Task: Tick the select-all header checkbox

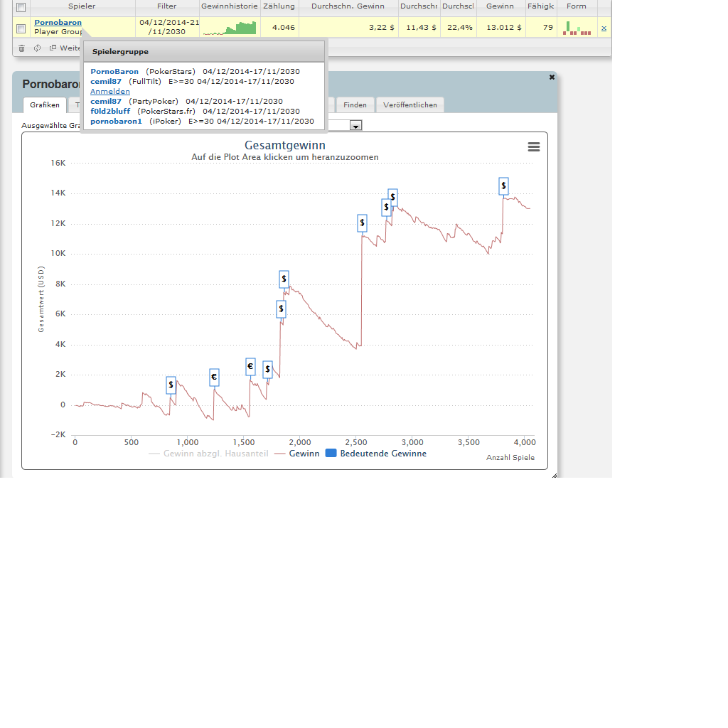Action: click(x=21, y=7)
